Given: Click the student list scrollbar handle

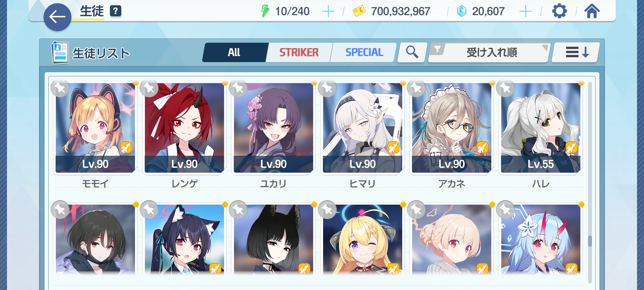Looking at the screenshot, I should (x=590, y=241).
